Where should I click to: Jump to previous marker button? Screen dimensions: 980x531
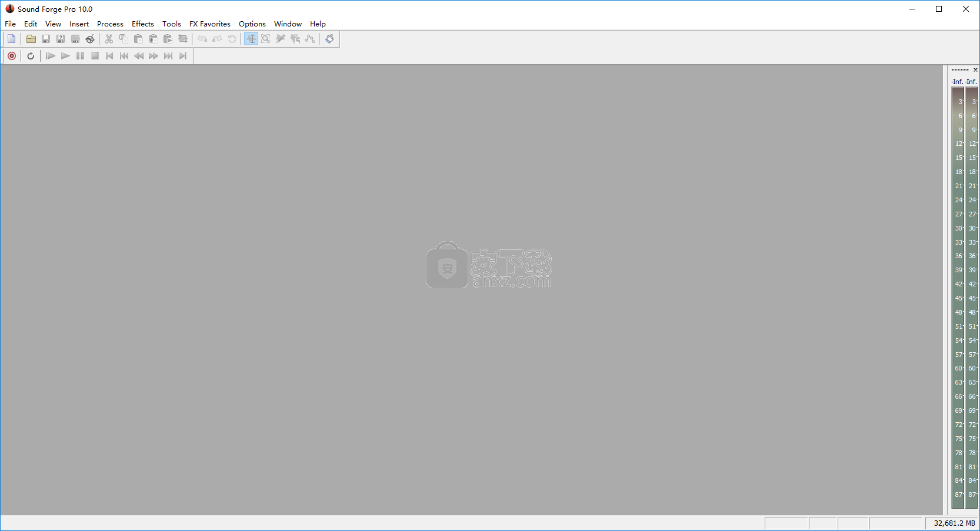click(124, 56)
